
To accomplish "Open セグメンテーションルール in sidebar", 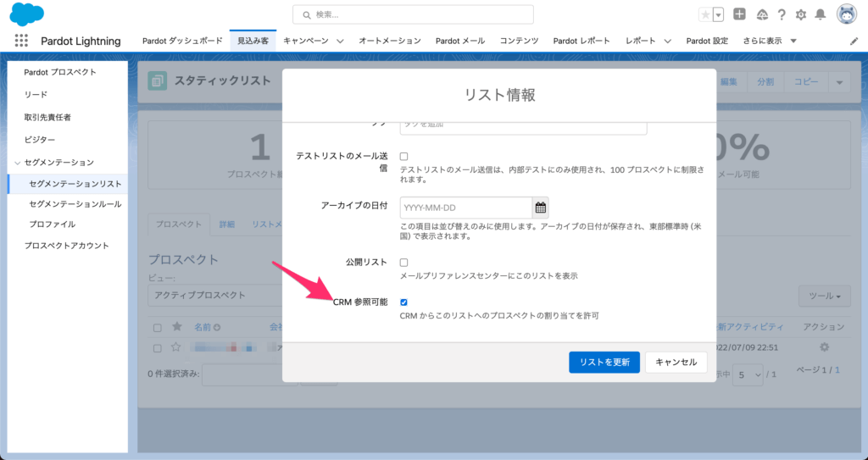I will click(x=75, y=204).
